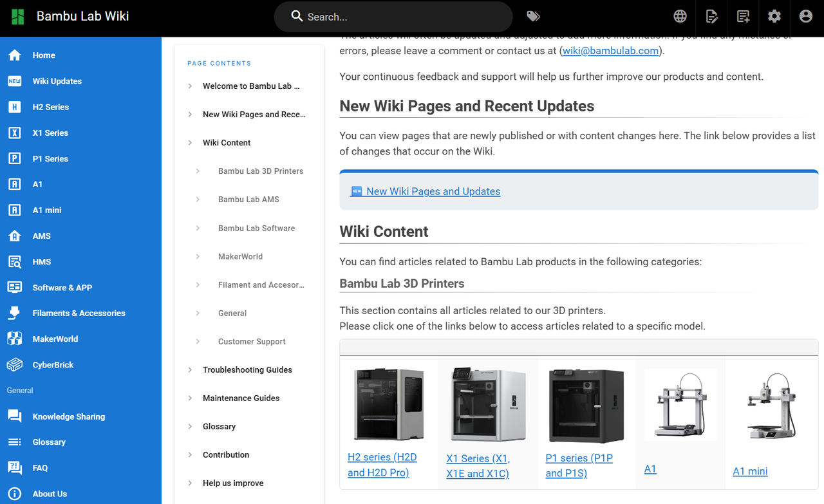
Task: Click the Home house icon
Action: (15, 55)
